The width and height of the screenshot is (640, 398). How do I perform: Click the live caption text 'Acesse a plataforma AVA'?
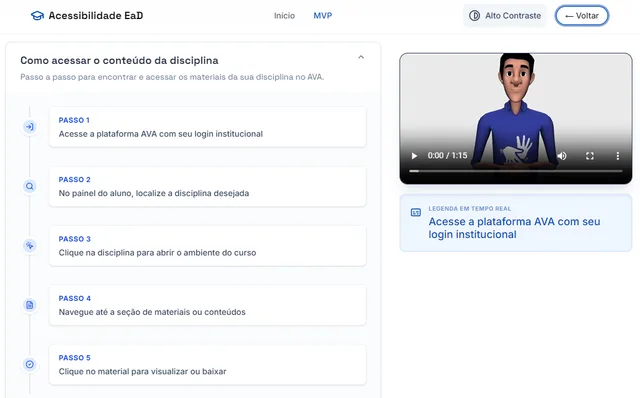pyautogui.click(x=514, y=228)
